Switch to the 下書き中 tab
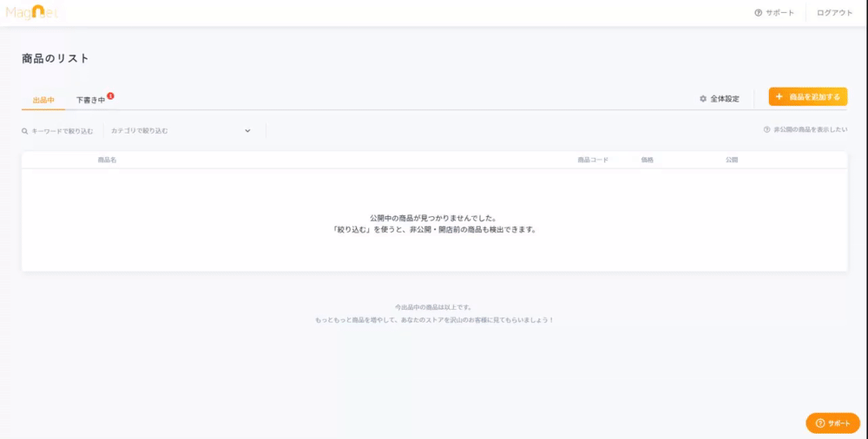The width and height of the screenshot is (868, 439). pyautogui.click(x=91, y=100)
